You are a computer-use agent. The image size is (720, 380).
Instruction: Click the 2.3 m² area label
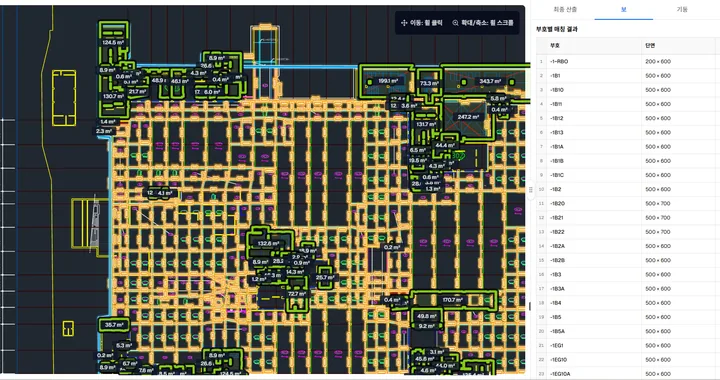tap(104, 131)
